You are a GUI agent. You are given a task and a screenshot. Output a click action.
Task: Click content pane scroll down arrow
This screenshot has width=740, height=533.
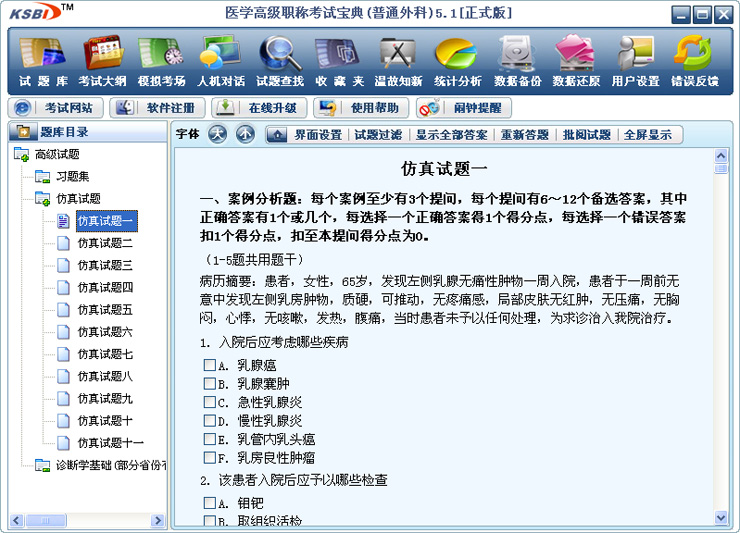pyautogui.click(x=721, y=517)
